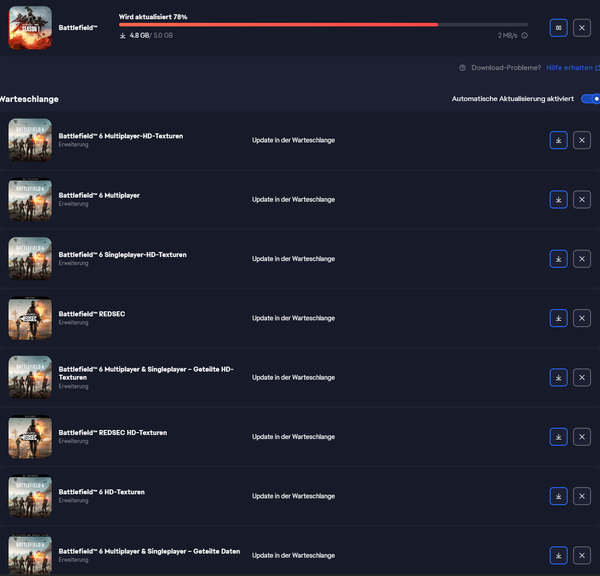600x576 pixels.
Task: Remove Battlefield 6 Multiplayer-HD-Texturen from queue
Action: (582, 140)
